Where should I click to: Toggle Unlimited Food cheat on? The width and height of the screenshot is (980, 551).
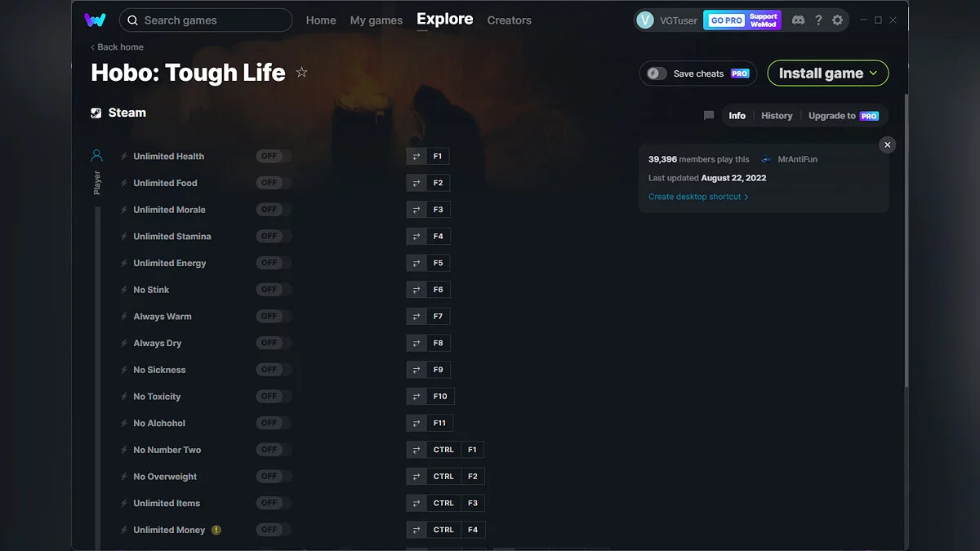[x=273, y=183]
